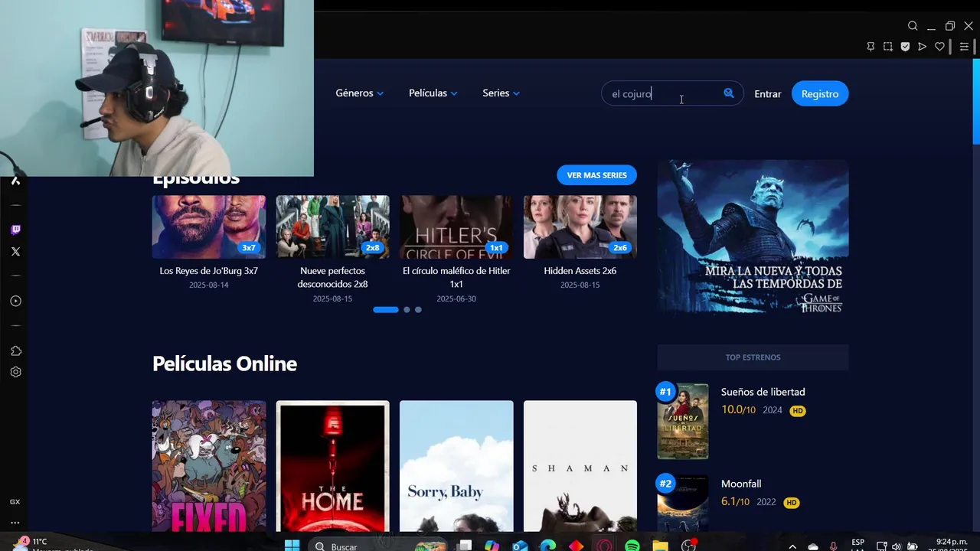Open the Shaman movie poster
The image size is (980, 551).
pos(580,466)
